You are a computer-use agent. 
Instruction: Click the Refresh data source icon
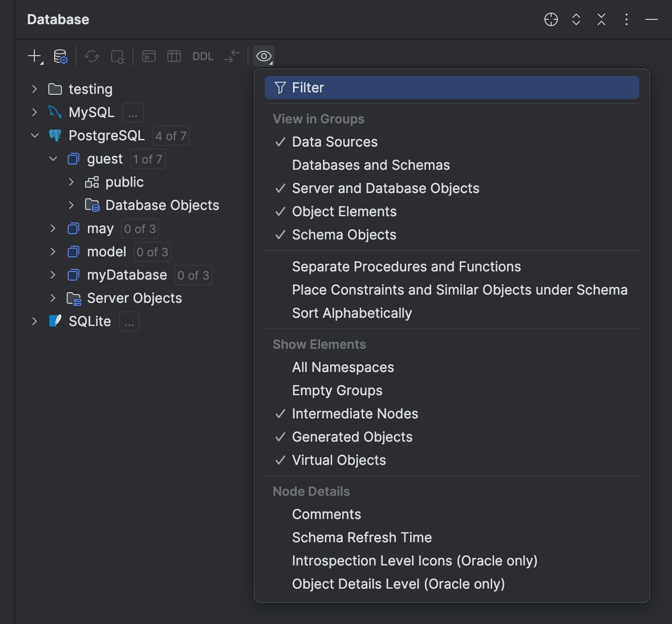[91, 56]
